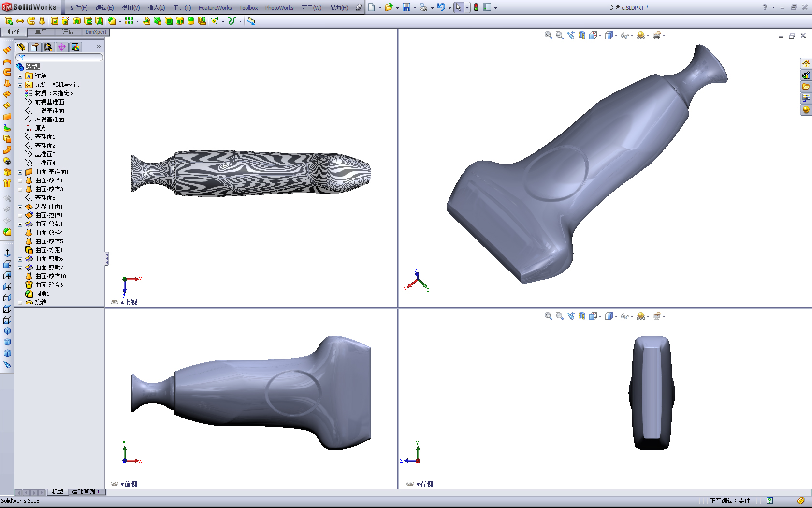Image resolution: width=812 pixels, height=508 pixels.
Task: Click the Rebuild traffic light icon
Action: point(476,7)
